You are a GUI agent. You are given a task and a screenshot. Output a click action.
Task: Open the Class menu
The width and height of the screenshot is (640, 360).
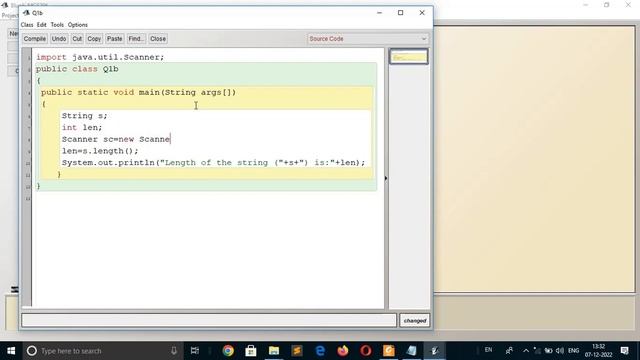coord(27,25)
